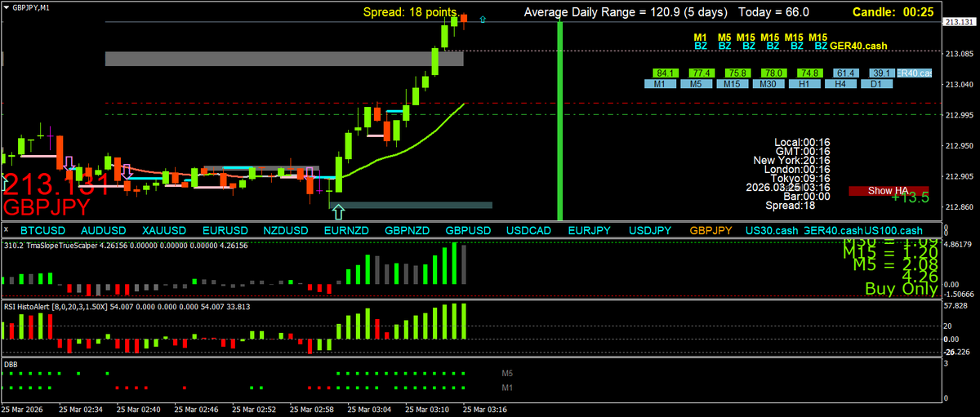
Task: Select the 74.8 value box
Action: point(812,73)
